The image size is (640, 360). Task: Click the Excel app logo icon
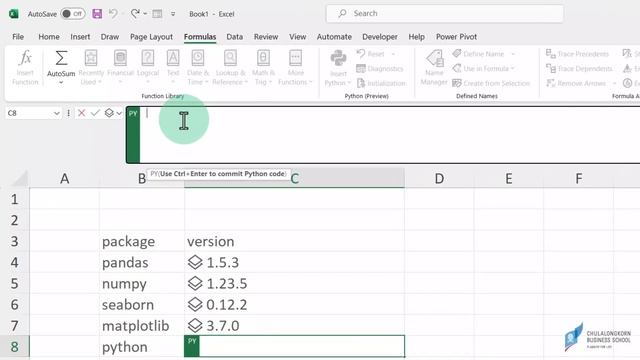coord(13,14)
